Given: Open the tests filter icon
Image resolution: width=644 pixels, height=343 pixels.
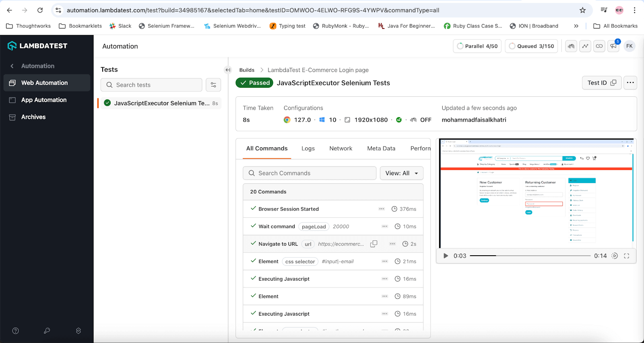Looking at the screenshot, I should click(213, 85).
